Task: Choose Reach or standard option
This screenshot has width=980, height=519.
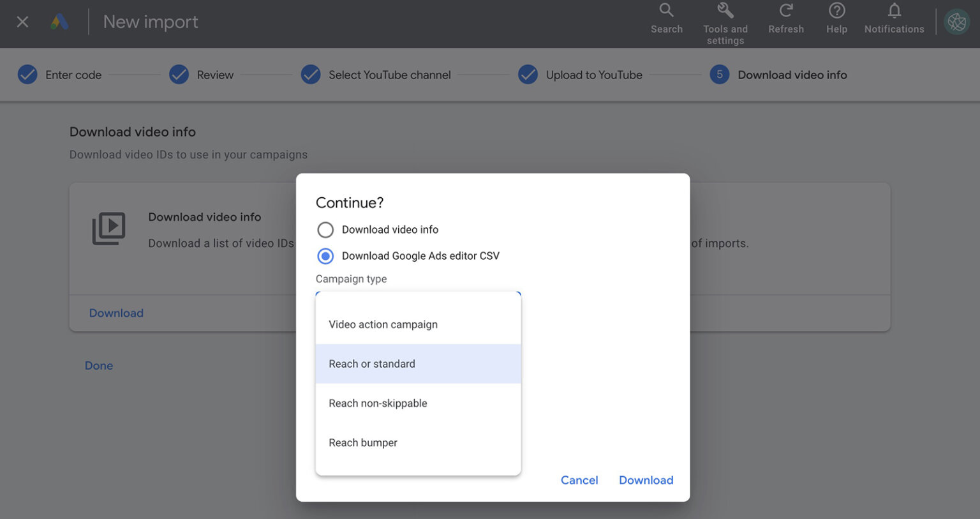Action: [419, 364]
